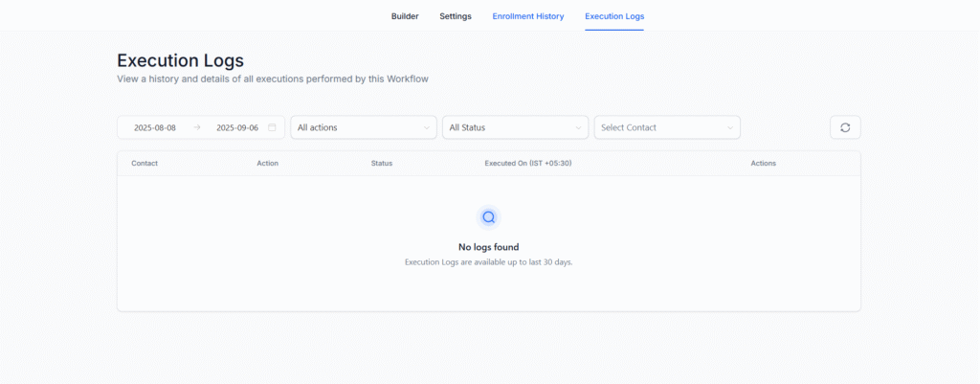This screenshot has width=980, height=384.
Task: Click the refresh logs icon button
Action: [845, 127]
